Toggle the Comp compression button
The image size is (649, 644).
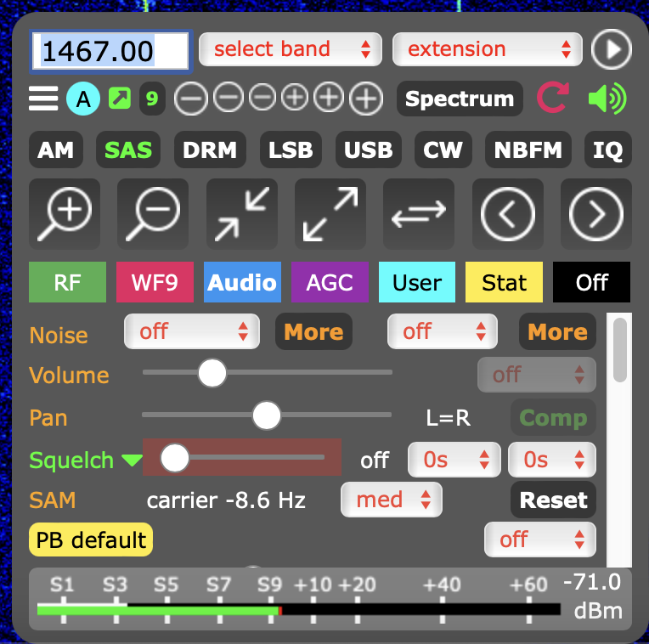coord(553,418)
